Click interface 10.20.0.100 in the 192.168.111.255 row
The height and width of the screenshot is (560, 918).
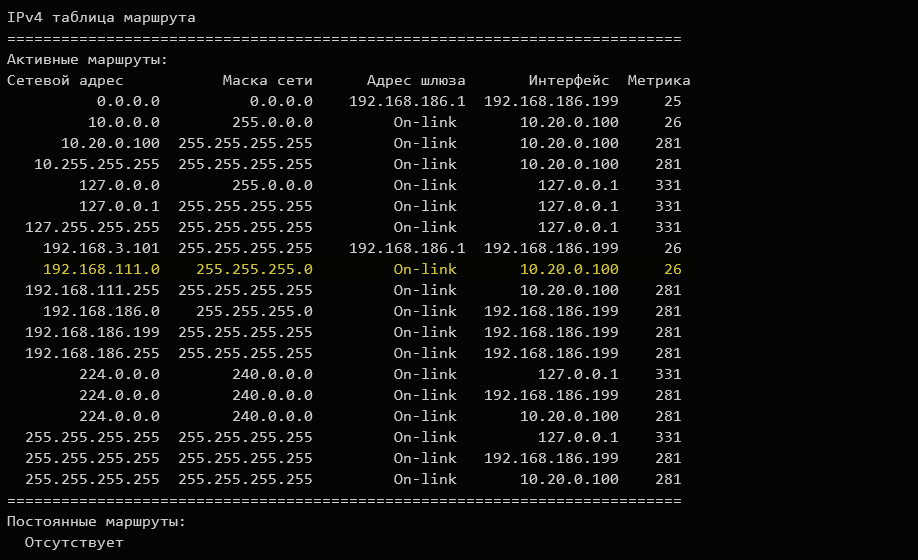(569, 291)
